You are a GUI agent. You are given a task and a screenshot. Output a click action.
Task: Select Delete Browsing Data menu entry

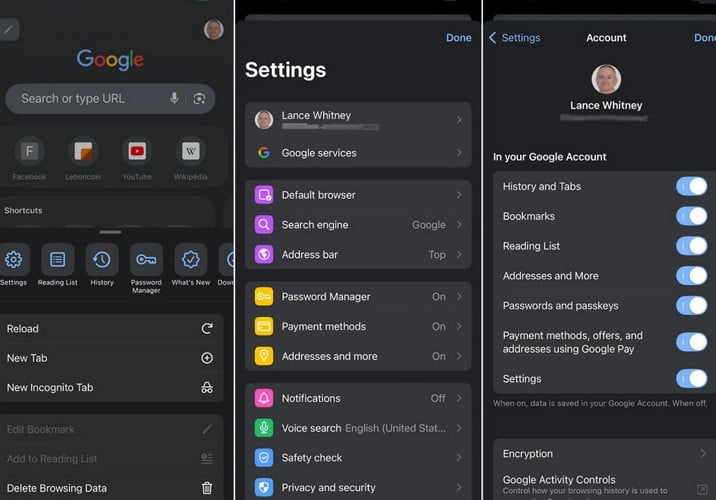click(111, 488)
